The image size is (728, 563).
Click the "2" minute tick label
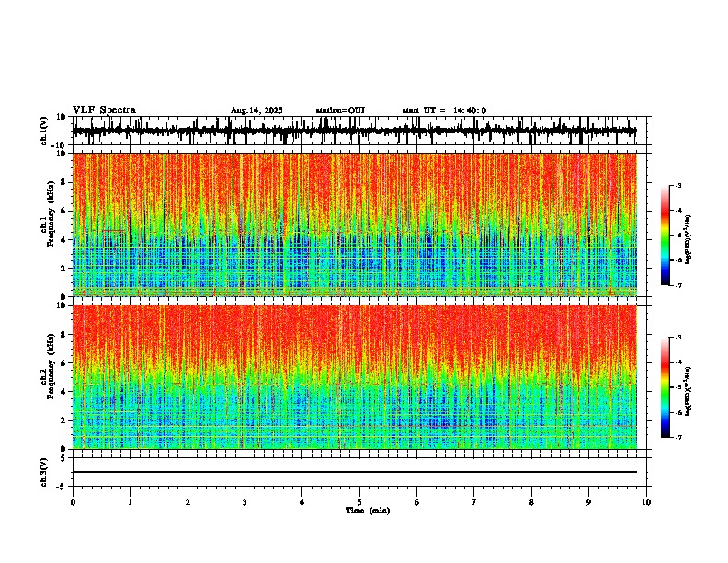[x=188, y=502]
